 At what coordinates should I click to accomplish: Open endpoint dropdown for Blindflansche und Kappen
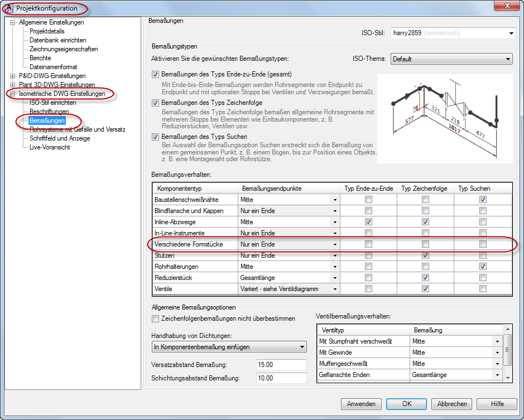point(334,211)
